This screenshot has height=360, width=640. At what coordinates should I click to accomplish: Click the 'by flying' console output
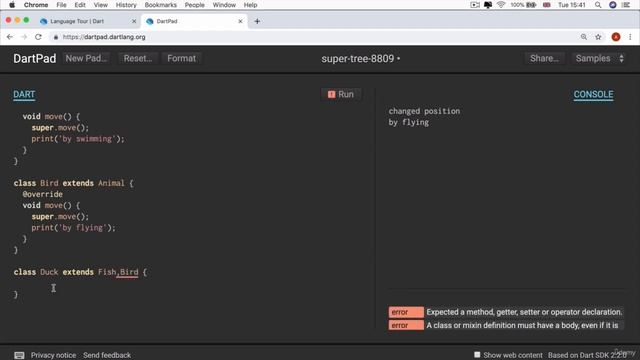click(409, 122)
